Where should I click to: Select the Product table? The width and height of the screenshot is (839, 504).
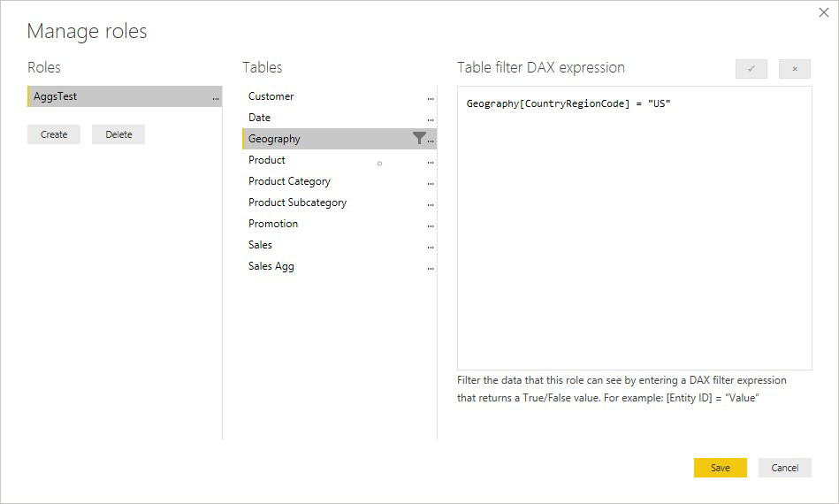pos(339,160)
